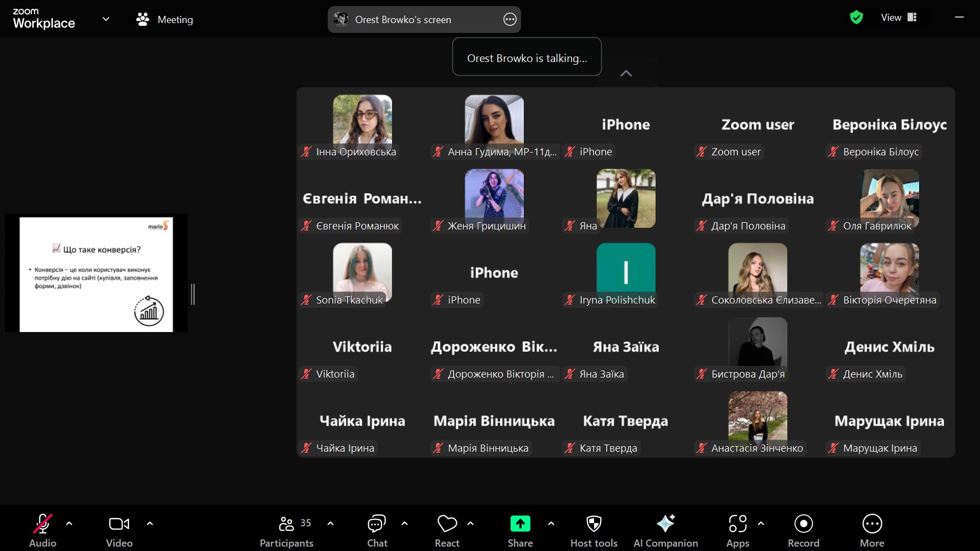The image size is (980, 551).
Task: Open the Meeting tab
Action: pos(165,20)
